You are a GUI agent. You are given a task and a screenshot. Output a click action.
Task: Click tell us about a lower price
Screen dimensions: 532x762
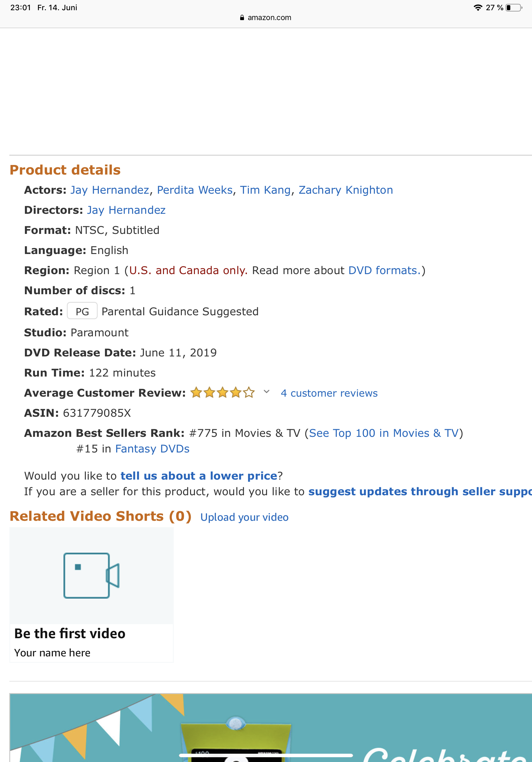(x=199, y=476)
